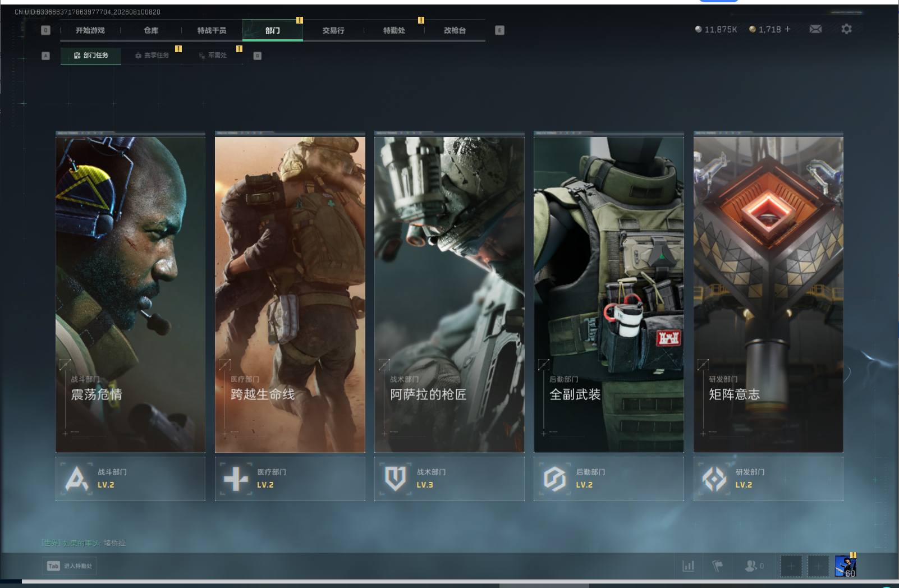
Task: Click the 医疗部门 LV.2 level text
Action: point(265,485)
